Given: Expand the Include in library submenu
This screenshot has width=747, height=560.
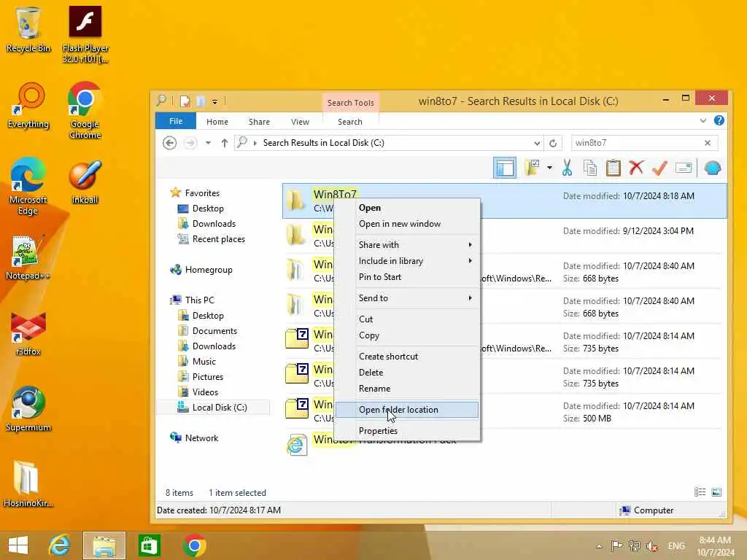Looking at the screenshot, I should click(407, 261).
